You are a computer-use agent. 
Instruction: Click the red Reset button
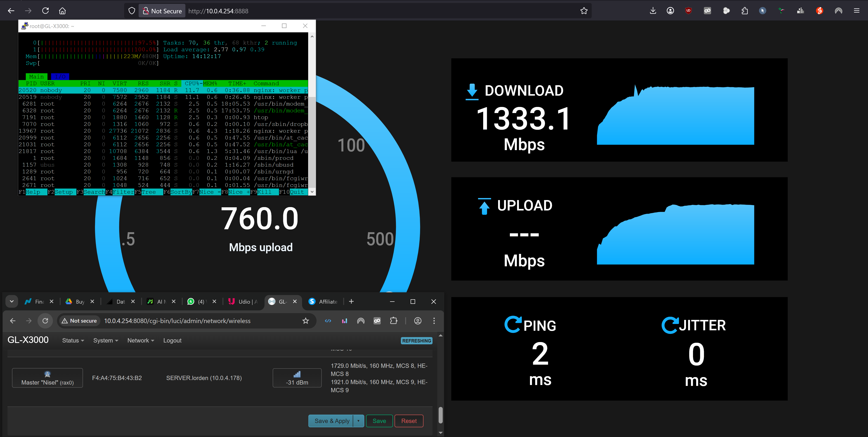[x=409, y=421]
